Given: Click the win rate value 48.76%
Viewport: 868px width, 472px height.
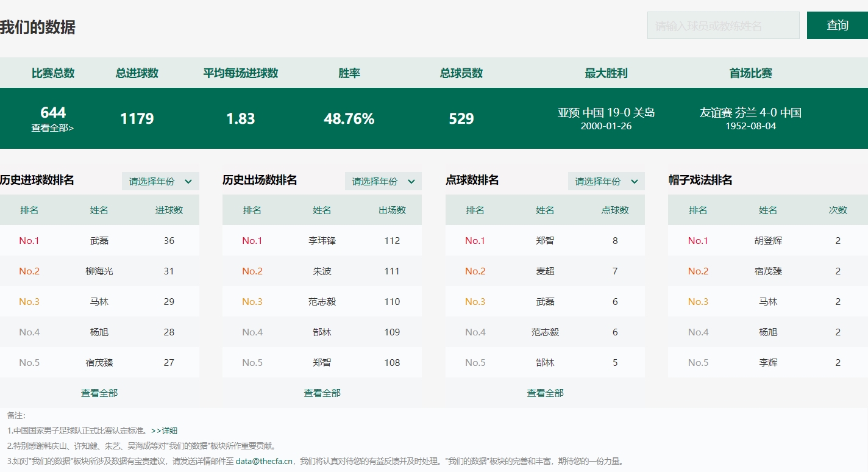Looking at the screenshot, I should [x=349, y=119].
